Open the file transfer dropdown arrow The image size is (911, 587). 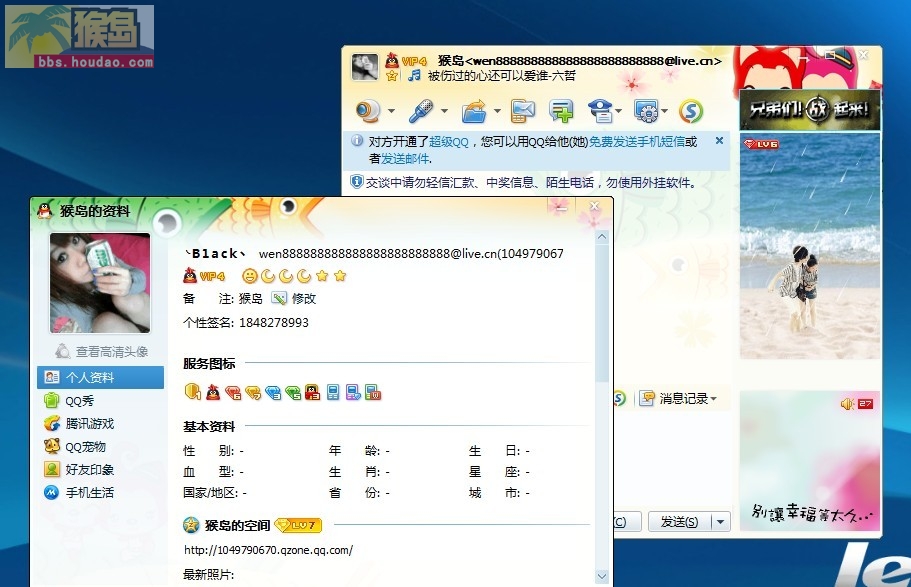[497, 110]
